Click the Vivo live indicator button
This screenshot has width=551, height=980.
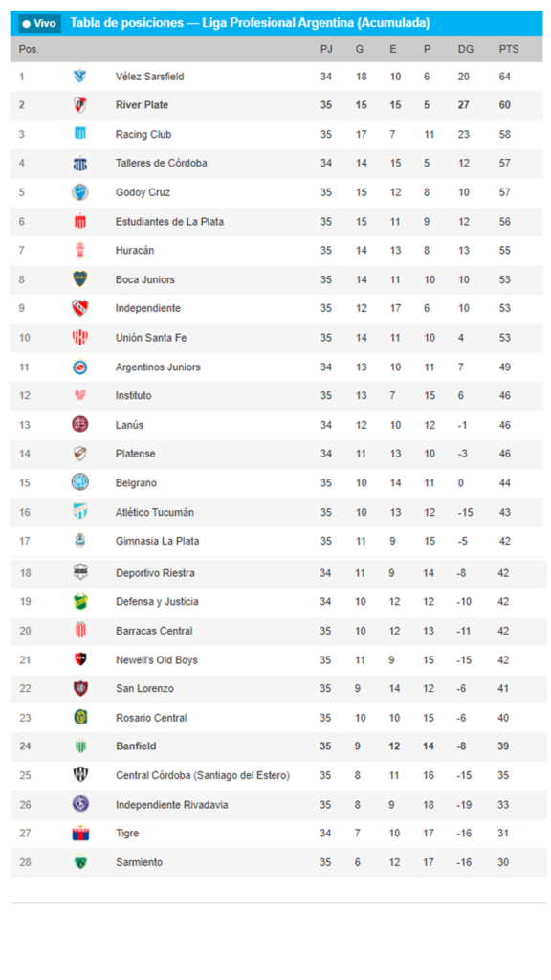coord(39,23)
